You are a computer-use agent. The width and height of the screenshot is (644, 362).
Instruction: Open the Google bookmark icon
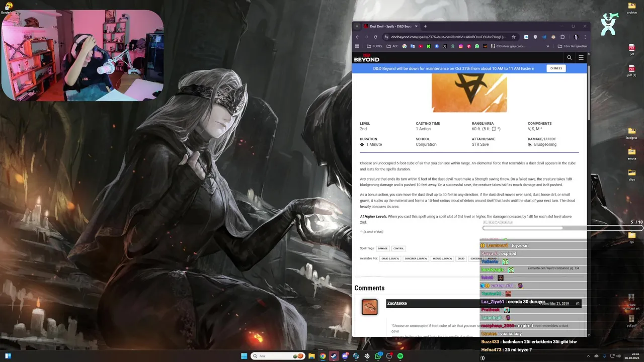(x=405, y=46)
